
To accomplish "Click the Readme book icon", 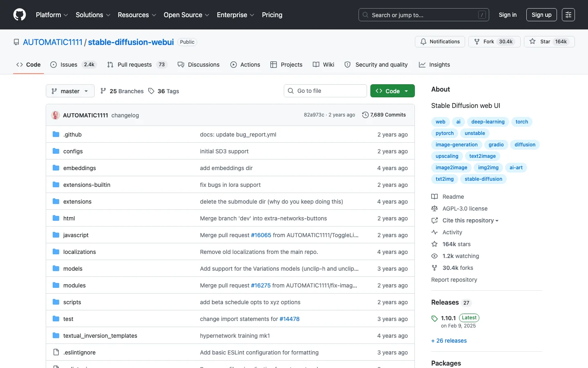I will [x=434, y=197].
